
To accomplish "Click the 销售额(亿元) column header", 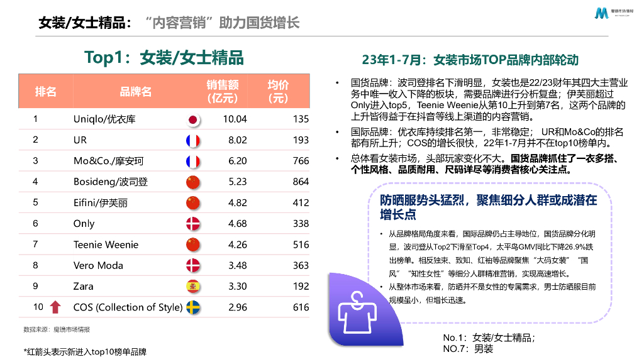I will click(222, 91).
